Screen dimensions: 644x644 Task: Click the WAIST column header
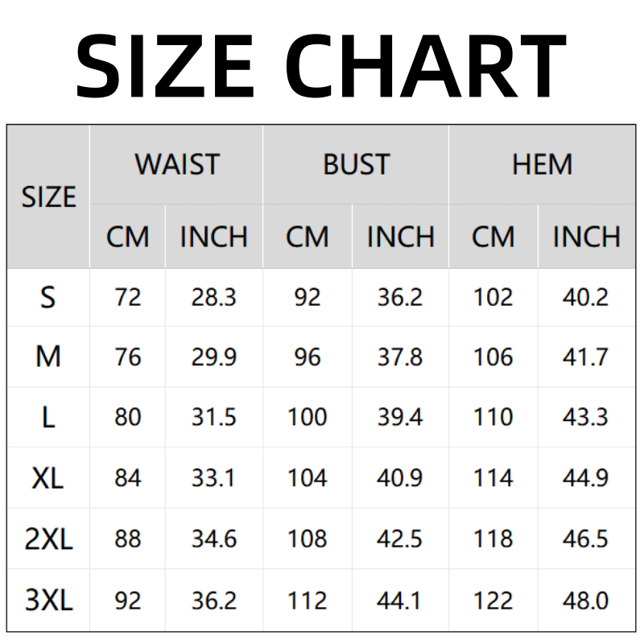pos(176,165)
